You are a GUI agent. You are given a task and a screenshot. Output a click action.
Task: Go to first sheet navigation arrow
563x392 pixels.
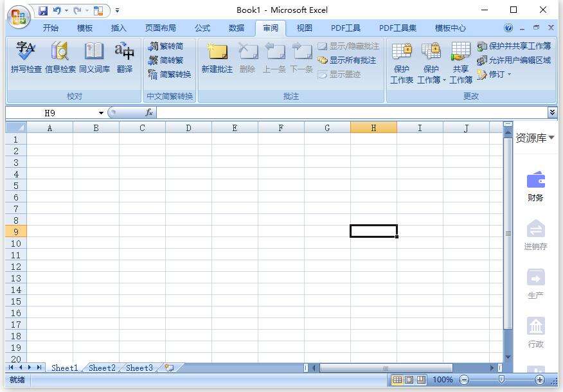(x=11, y=367)
